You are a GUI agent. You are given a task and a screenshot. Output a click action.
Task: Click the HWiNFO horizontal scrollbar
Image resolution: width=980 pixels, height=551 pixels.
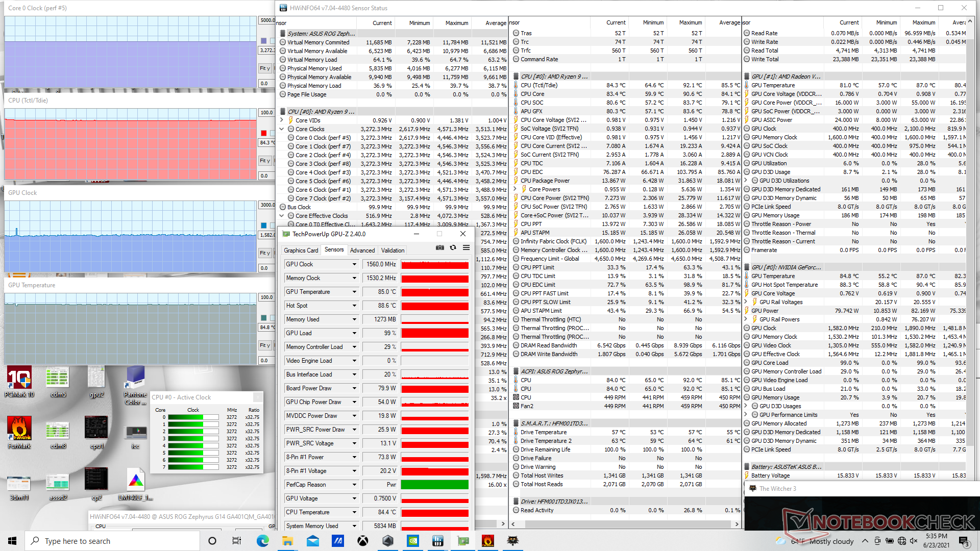click(x=625, y=524)
